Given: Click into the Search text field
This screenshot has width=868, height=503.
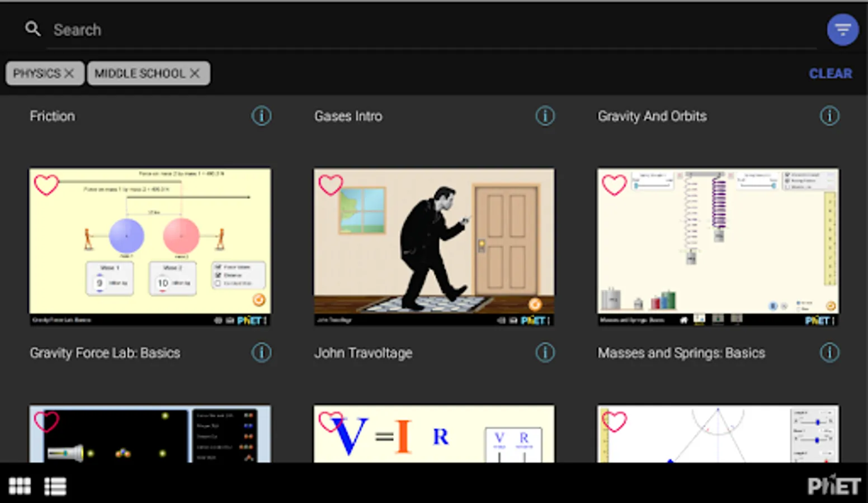Looking at the screenshot, I should point(391,30).
